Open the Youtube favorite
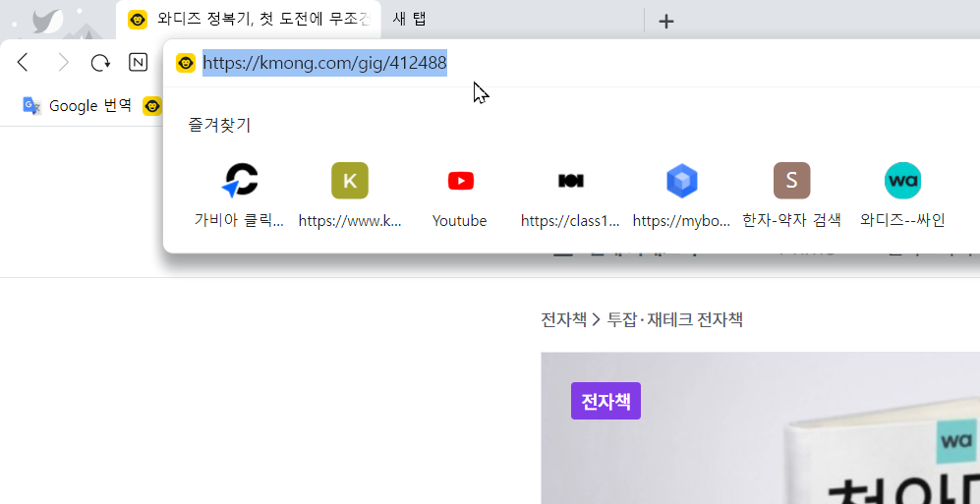This screenshot has width=980, height=504. [460, 196]
